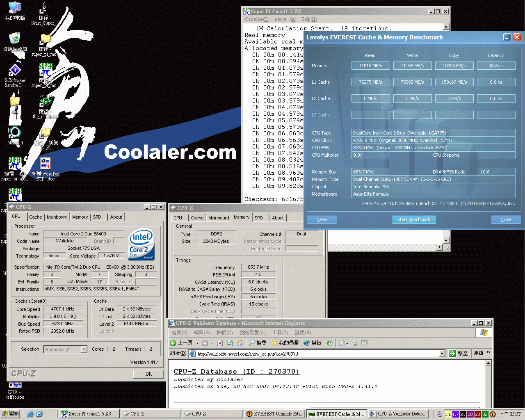Click the Memory Read 11518 MB/s value
This screenshot has width=525, height=420.
[370, 66]
